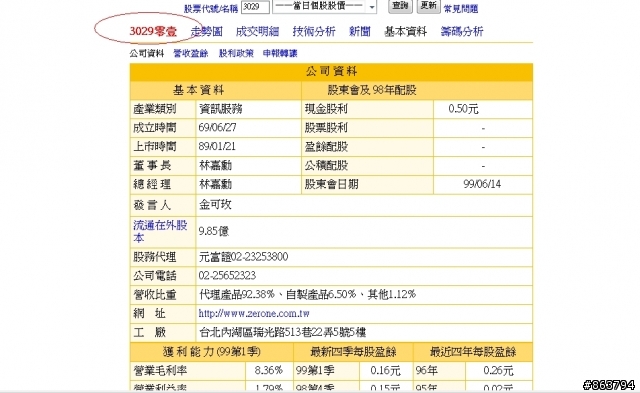Click the gross margin value 8.36%
640x393 pixels.
(x=269, y=371)
